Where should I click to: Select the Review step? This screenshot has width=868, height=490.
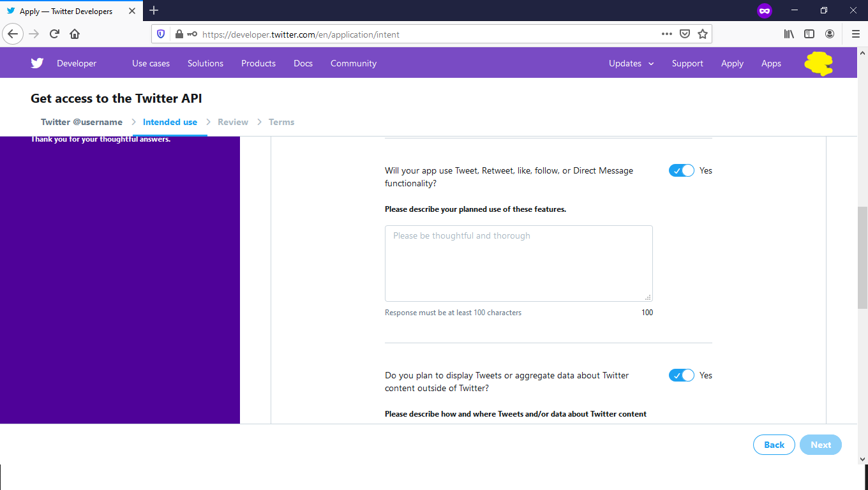(x=233, y=122)
